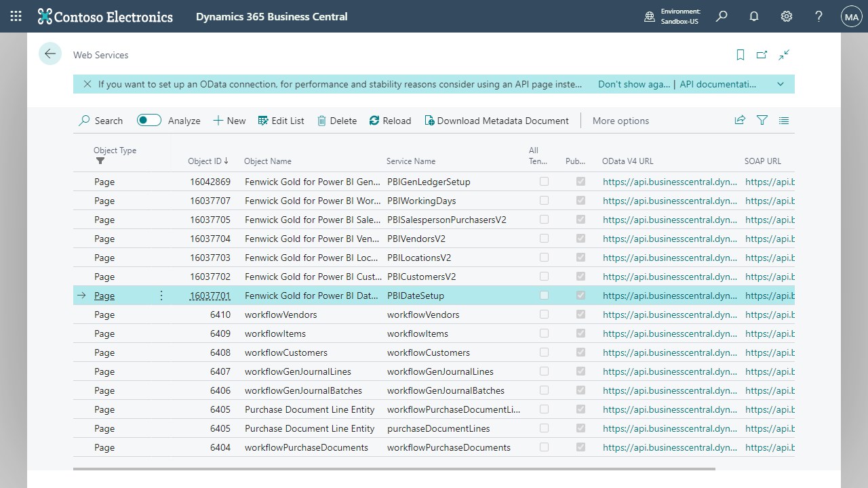Click the horizontal scrollbar below the list
The height and width of the screenshot is (488, 868).
[x=394, y=468]
